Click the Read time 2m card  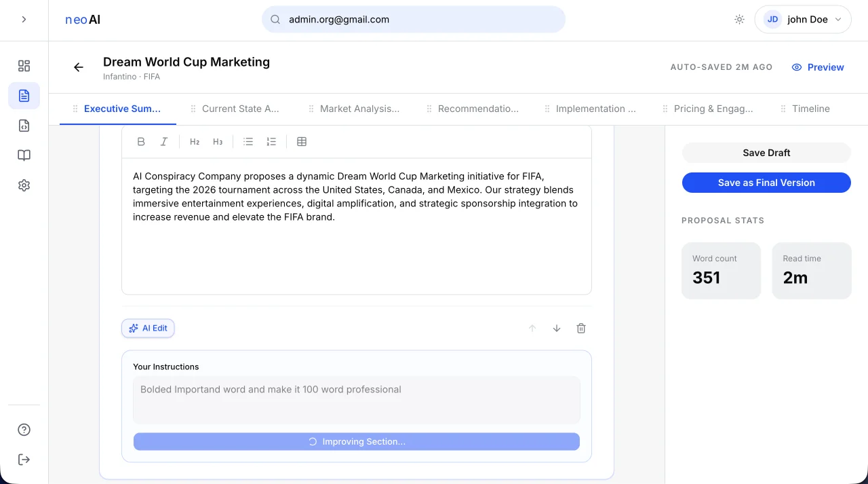tap(812, 271)
